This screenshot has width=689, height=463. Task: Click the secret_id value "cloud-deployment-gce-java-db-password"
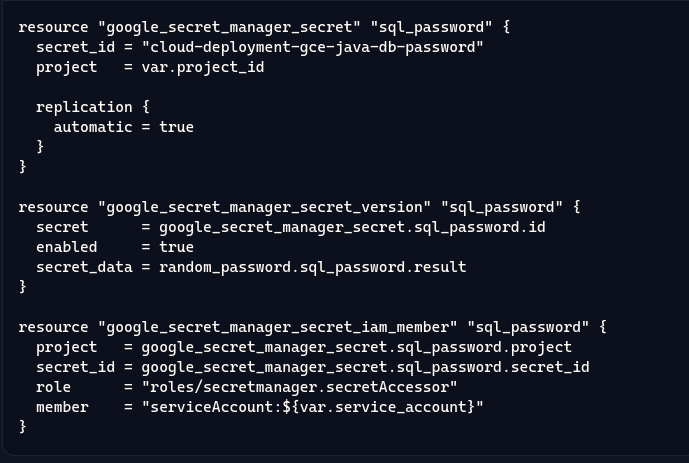pyautogui.click(x=312, y=47)
